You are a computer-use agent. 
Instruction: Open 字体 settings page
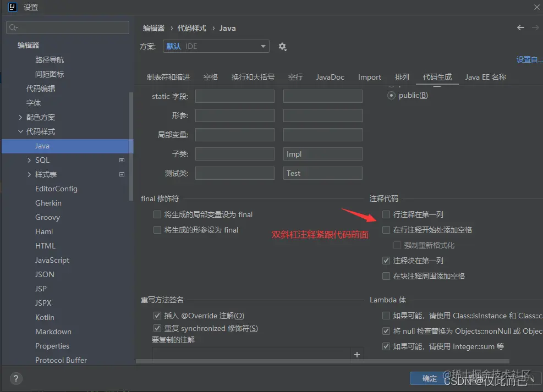[x=34, y=103]
